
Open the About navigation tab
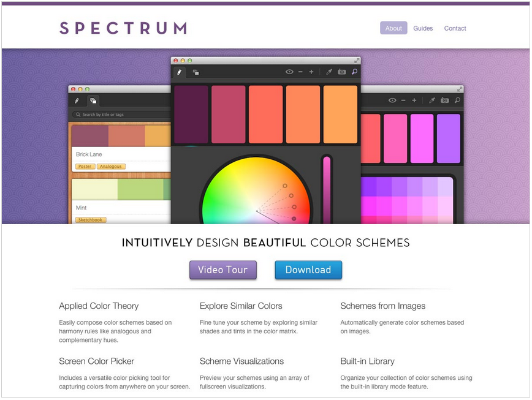click(x=393, y=28)
